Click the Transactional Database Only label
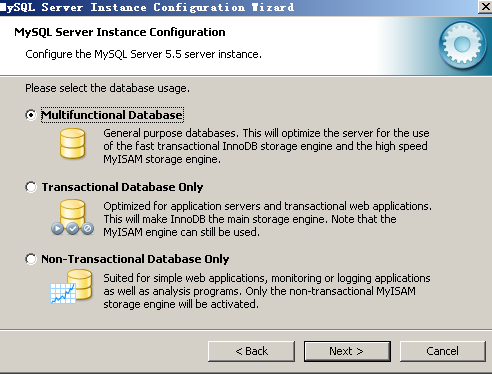492x374 pixels. pyautogui.click(x=122, y=187)
